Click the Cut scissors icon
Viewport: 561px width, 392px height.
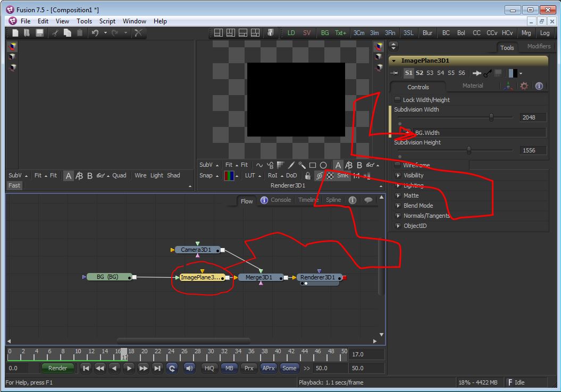55,33
